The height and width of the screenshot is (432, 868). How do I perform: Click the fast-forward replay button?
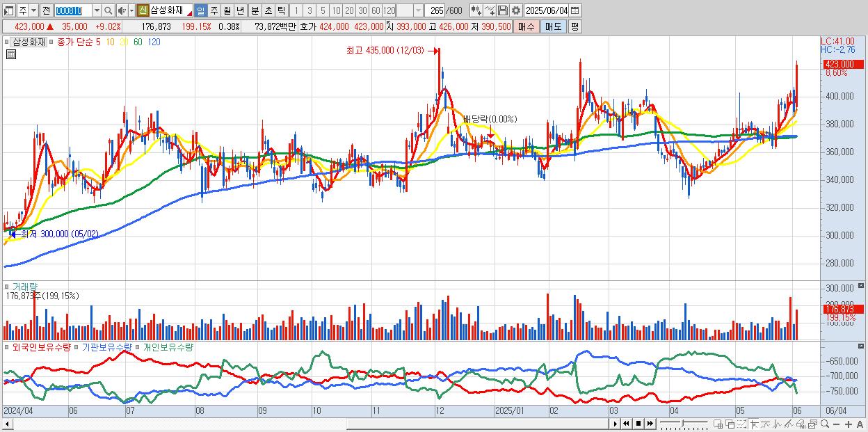[650, 424]
